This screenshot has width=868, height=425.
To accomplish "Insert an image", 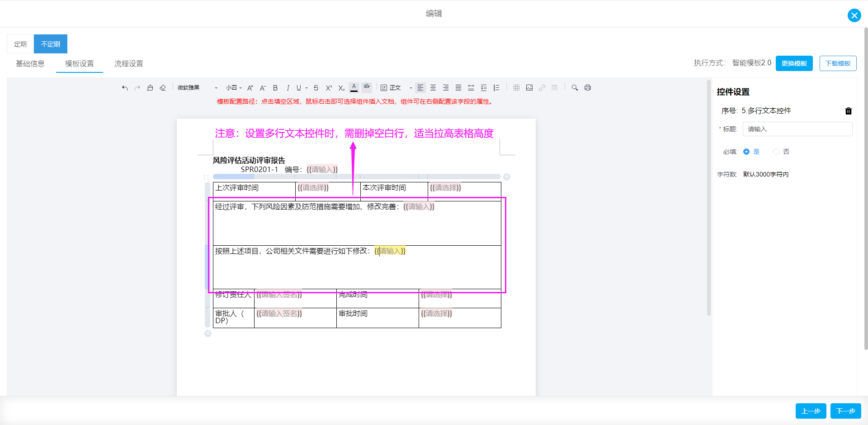I will coord(529,88).
